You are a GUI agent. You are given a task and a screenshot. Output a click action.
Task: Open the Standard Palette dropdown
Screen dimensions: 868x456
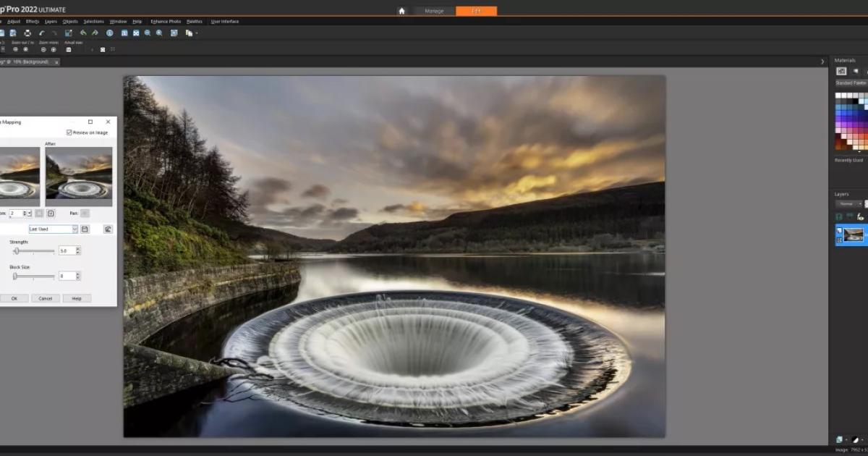click(851, 83)
